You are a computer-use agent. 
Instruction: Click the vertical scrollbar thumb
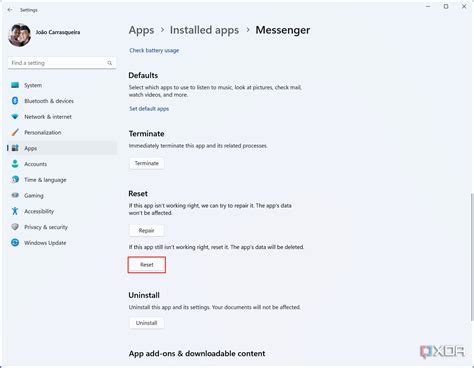click(x=472, y=257)
